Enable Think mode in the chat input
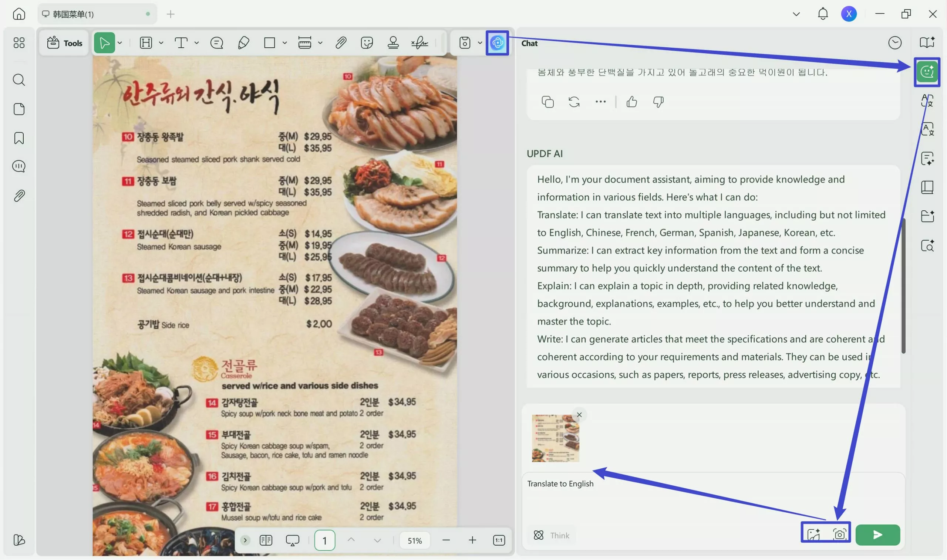 551,535
